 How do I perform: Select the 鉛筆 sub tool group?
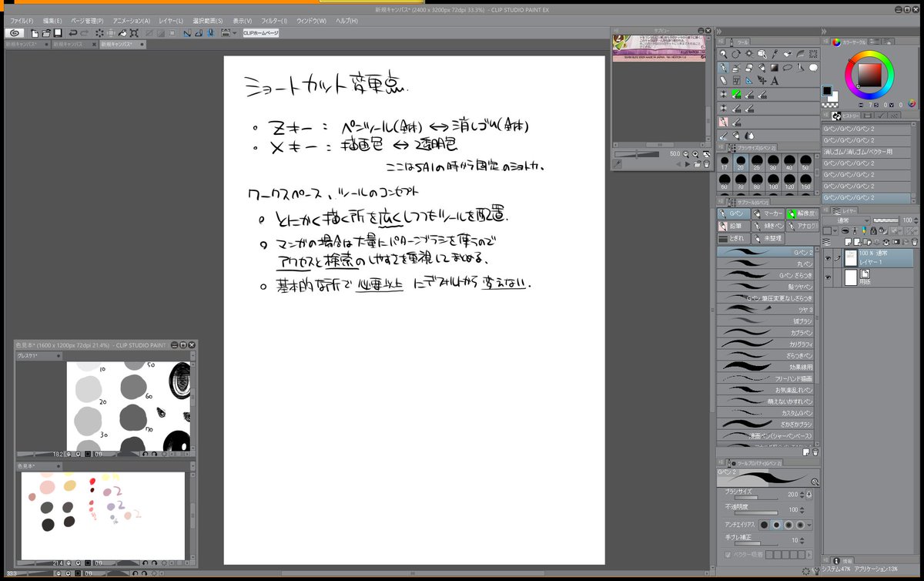(x=734, y=227)
